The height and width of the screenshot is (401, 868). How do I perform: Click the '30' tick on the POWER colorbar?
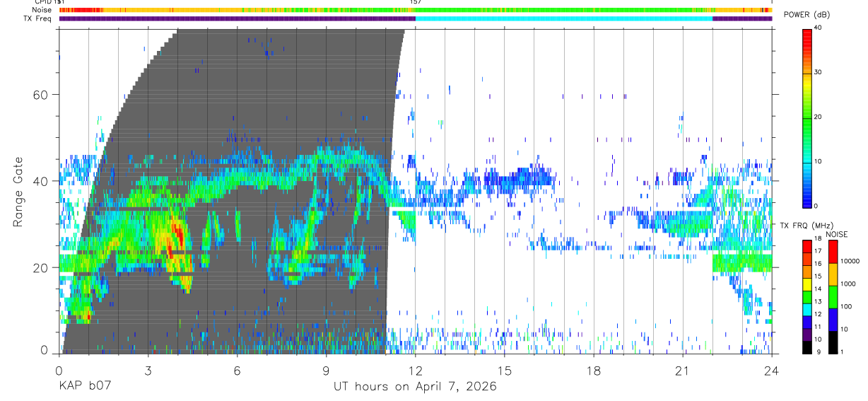(x=818, y=72)
